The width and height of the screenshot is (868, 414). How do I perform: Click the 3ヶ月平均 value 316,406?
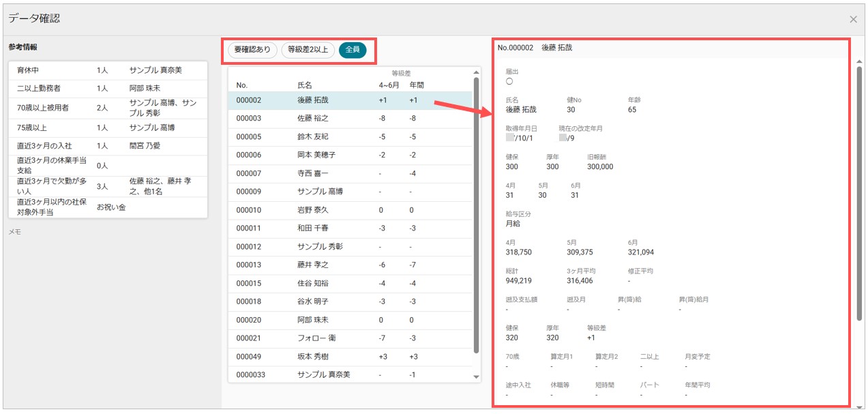click(580, 280)
